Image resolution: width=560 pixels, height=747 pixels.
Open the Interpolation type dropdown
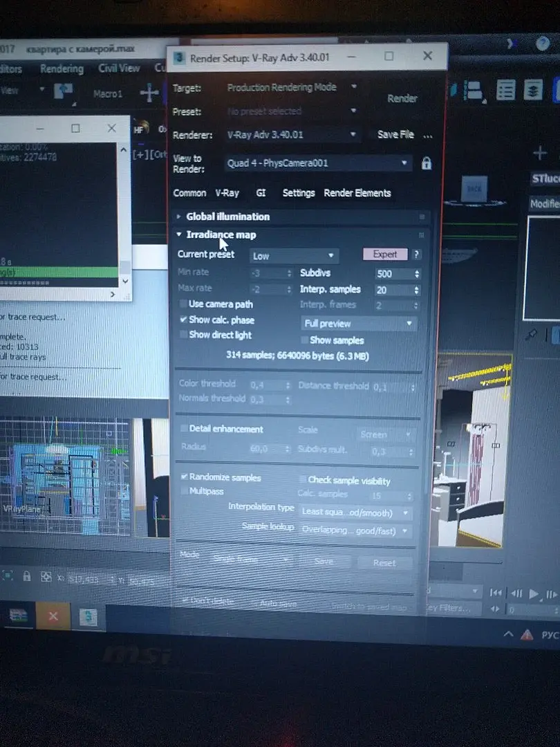[356, 513]
